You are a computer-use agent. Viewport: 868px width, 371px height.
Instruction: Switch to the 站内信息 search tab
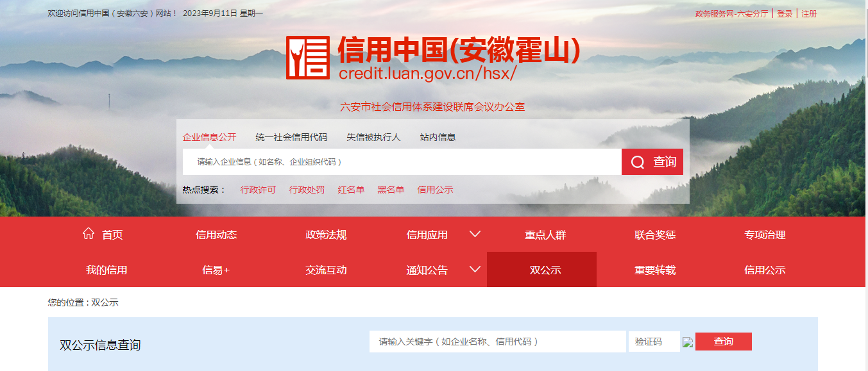[438, 137]
